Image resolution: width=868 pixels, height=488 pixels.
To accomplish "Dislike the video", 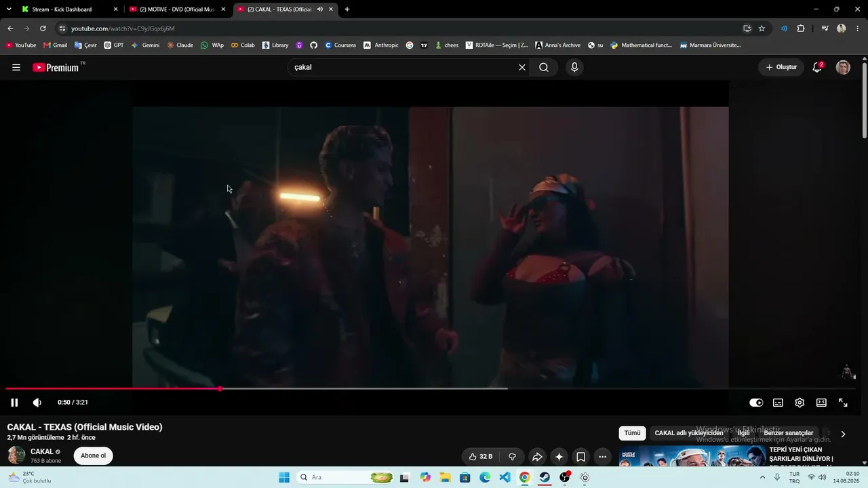I will (513, 457).
